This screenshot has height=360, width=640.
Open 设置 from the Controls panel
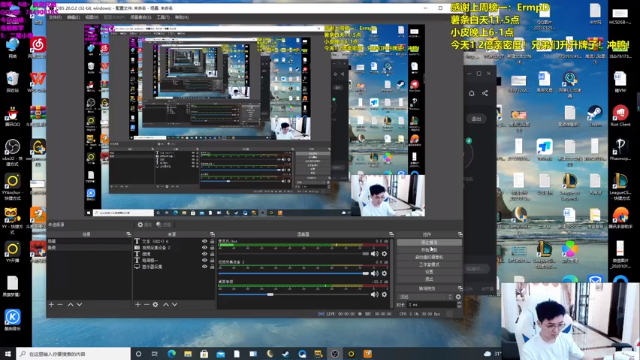coord(429,272)
